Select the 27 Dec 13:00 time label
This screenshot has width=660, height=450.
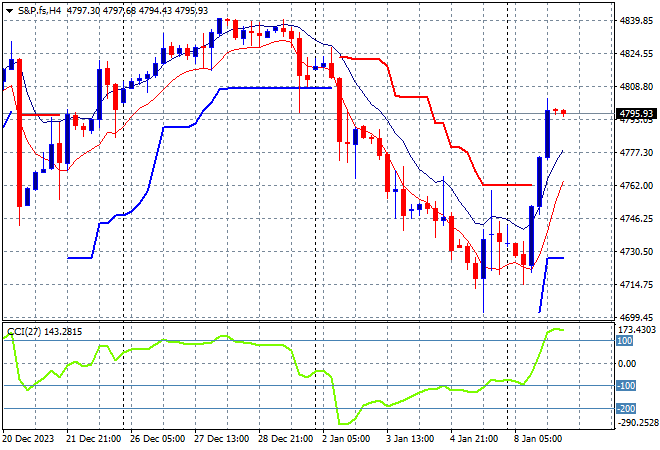pos(220,438)
